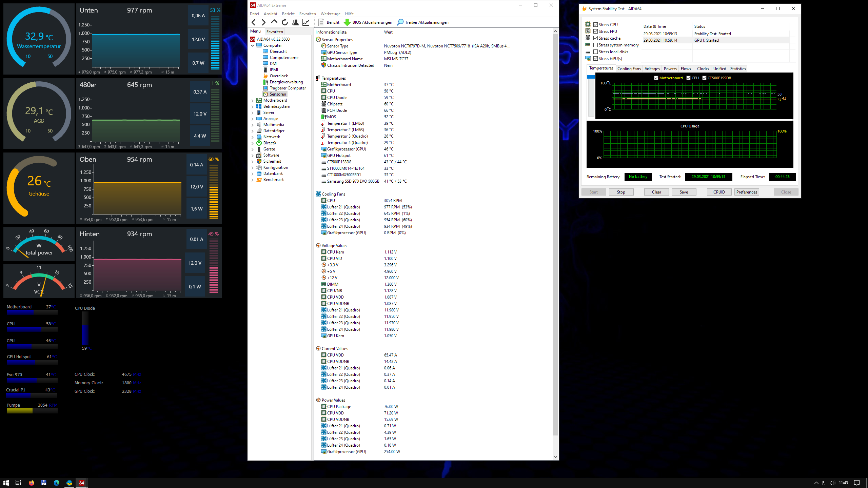Uncheck the Stress FPU checkbox
868x488 pixels.
[596, 32]
